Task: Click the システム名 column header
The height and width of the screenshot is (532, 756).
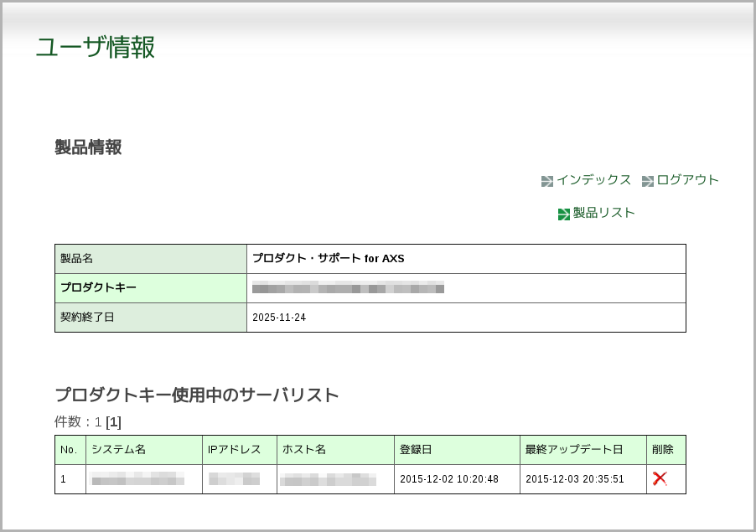Action: (118, 450)
